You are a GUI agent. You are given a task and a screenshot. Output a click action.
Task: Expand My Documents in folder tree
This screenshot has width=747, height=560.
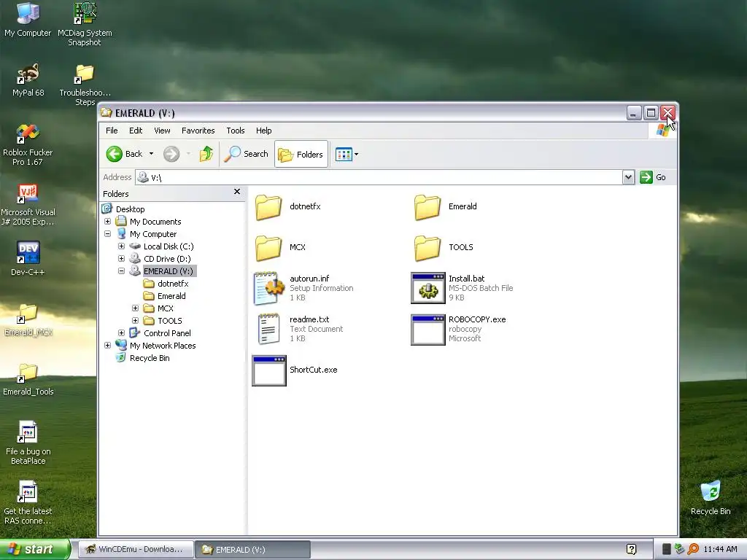pos(108,222)
